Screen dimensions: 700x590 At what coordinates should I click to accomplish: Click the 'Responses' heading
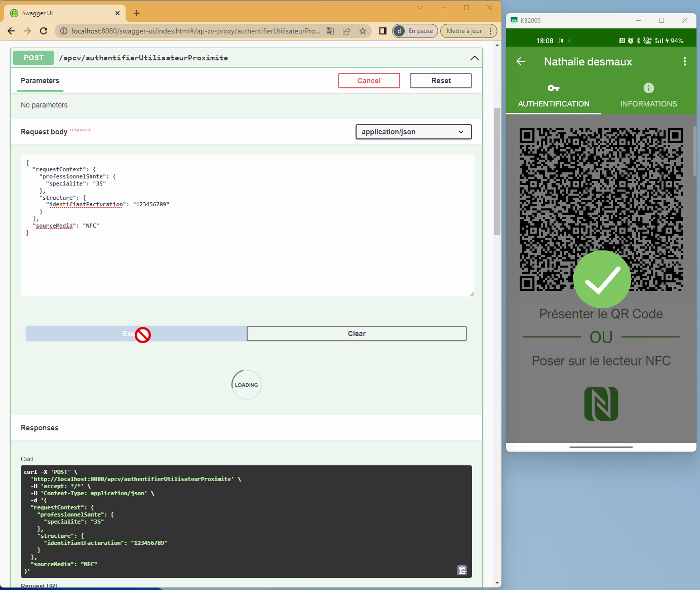[x=40, y=428]
